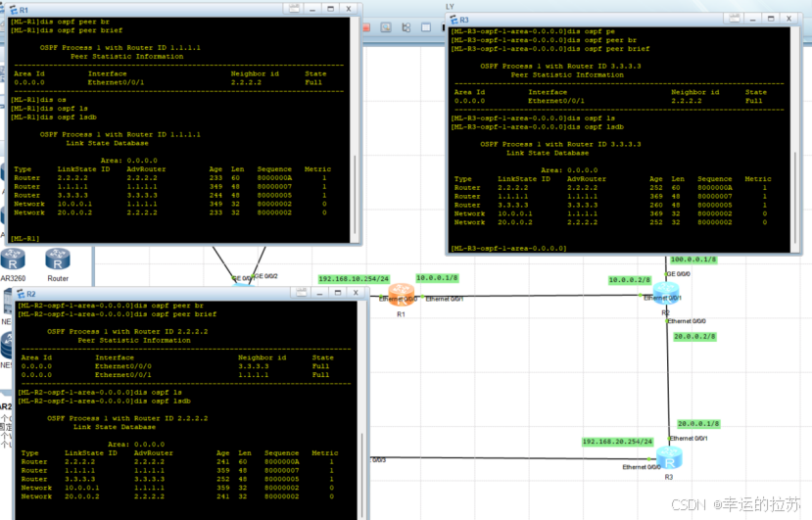The height and width of the screenshot is (520, 812).
Task: Click Ethernet0/0/0 interface in R2 peer table
Action: pyautogui.click(x=123, y=365)
